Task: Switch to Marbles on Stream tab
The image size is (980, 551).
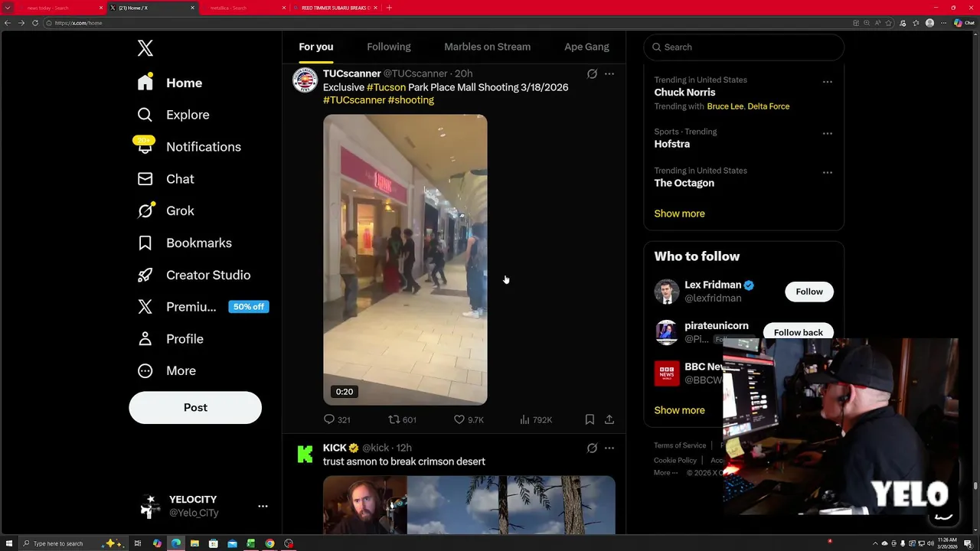Action: coord(488,47)
